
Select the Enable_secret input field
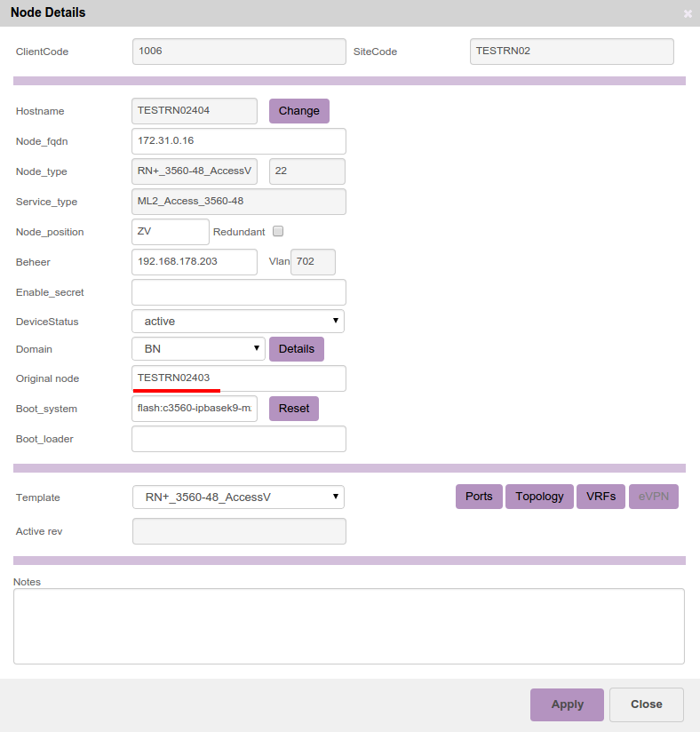(238, 292)
